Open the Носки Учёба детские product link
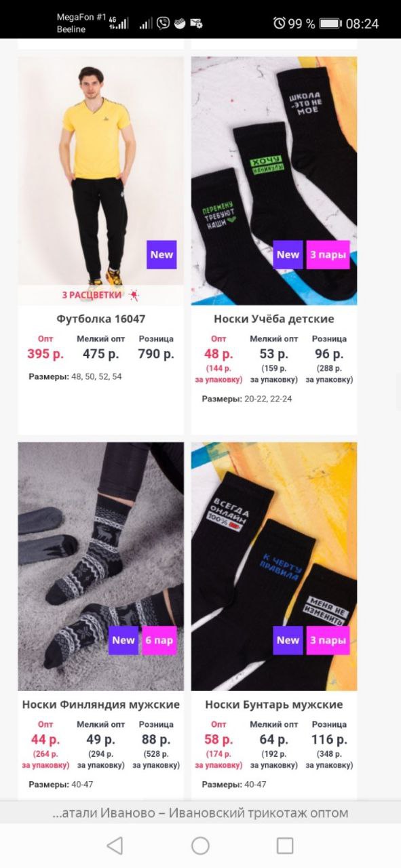The width and height of the screenshot is (401, 868). [x=274, y=319]
